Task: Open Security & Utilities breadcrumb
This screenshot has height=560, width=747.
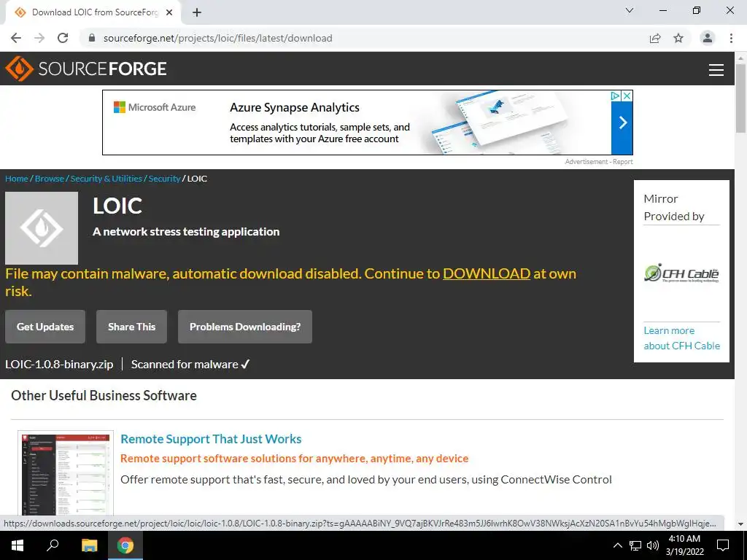Action: click(107, 179)
